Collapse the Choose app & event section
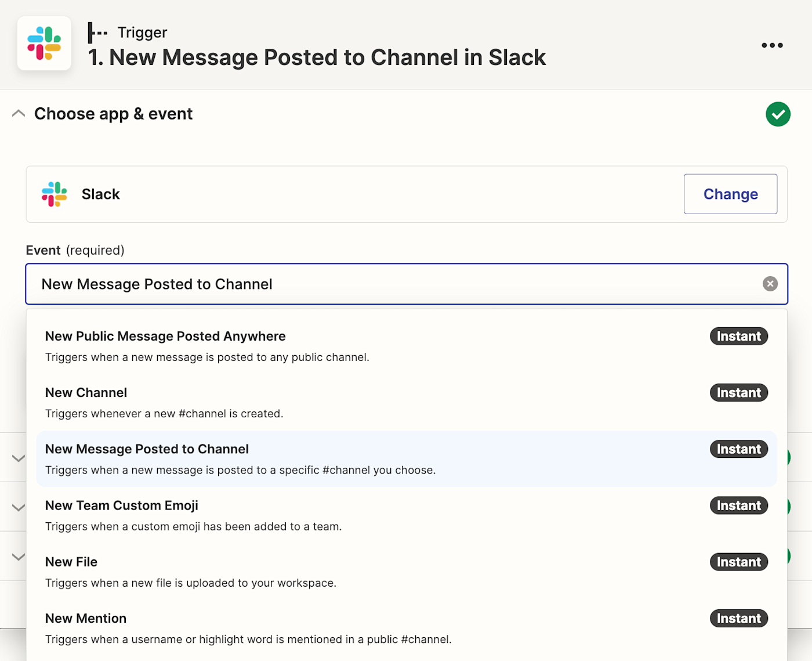Image resolution: width=812 pixels, height=661 pixels. coord(19,114)
